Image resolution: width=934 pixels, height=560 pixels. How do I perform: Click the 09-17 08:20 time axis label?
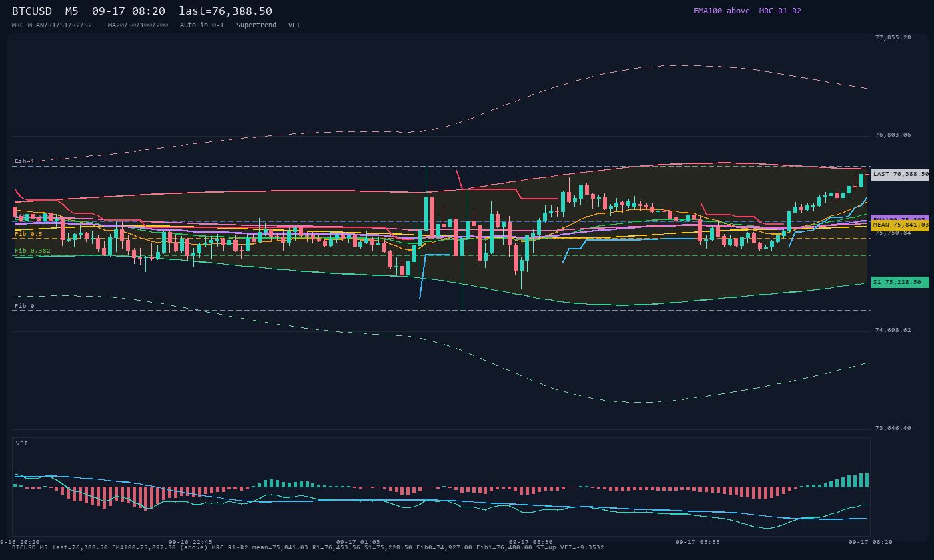pyautogui.click(x=870, y=542)
